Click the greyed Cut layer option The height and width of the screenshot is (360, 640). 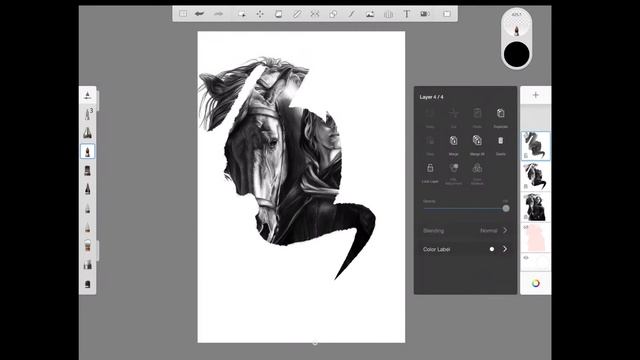click(x=453, y=118)
